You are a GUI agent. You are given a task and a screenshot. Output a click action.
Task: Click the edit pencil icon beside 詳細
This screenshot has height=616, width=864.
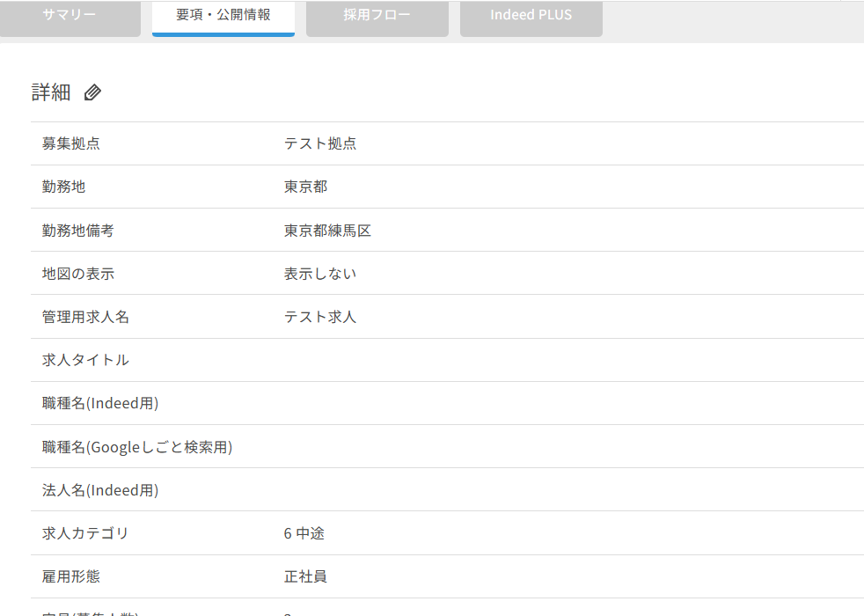tap(92, 92)
